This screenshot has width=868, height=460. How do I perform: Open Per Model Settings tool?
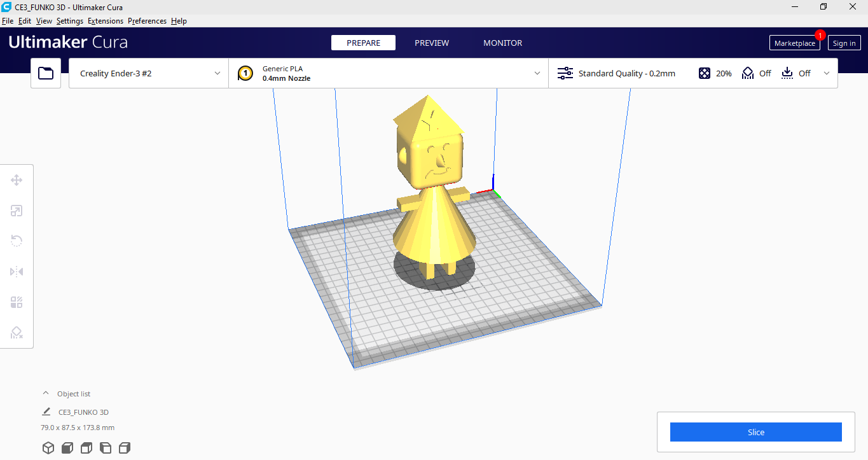[17, 302]
